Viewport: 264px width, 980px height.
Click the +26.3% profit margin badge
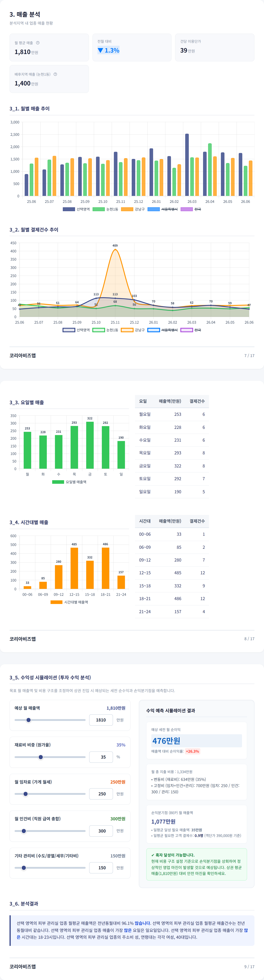(192, 751)
